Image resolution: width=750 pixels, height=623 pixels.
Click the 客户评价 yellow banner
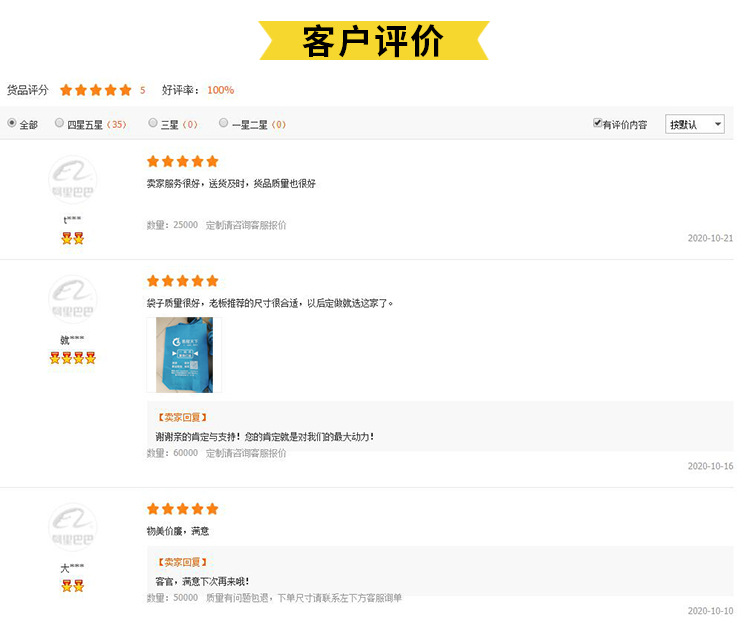pyautogui.click(x=374, y=41)
